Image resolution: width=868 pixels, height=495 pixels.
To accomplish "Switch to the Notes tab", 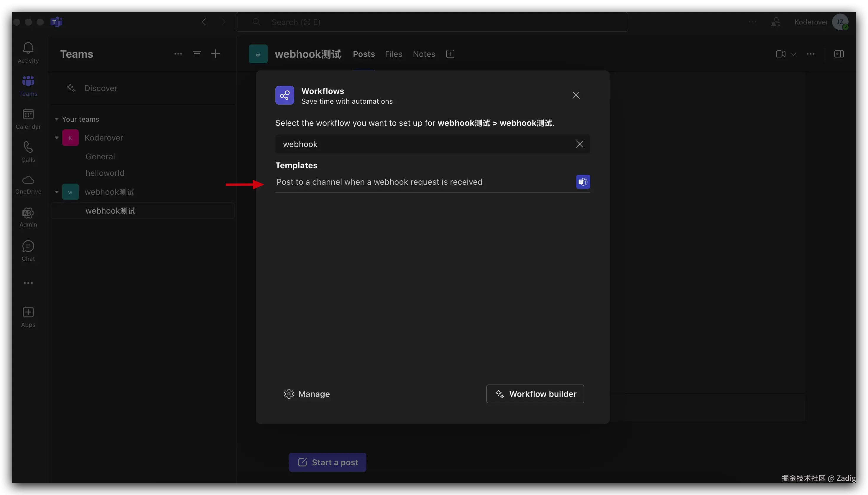I will (x=424, y=54).
